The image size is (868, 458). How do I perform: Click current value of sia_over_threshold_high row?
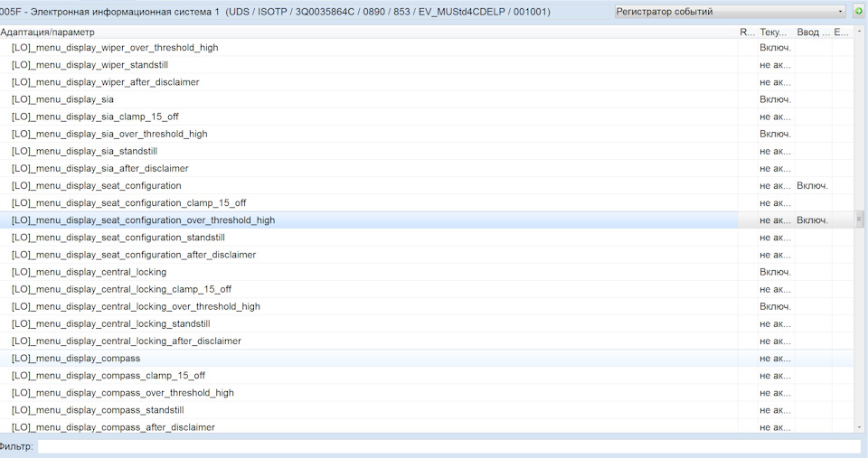(775, 134)
